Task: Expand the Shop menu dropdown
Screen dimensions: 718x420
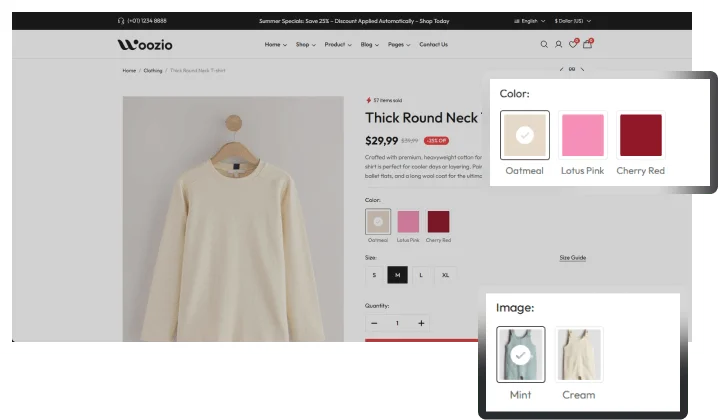Action: pos(305,44)
